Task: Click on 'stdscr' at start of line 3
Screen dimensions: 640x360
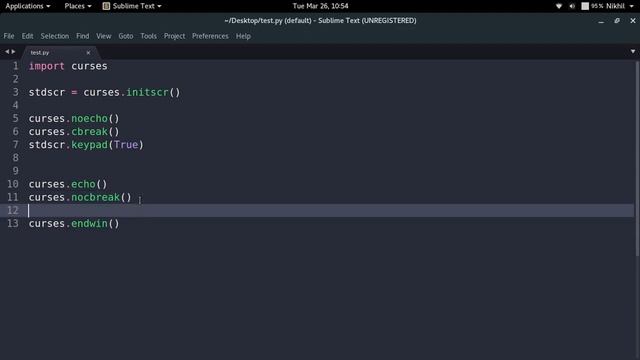Action: (x=47, y=92)
